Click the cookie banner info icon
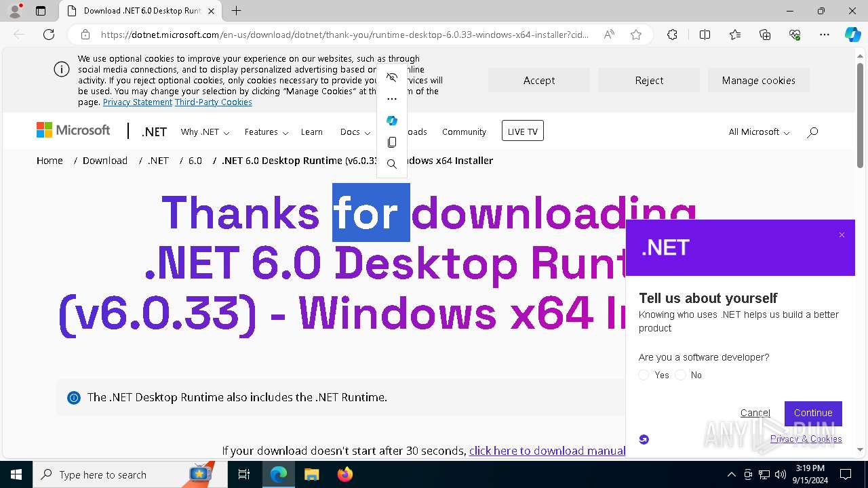The image size is (868, 488). [62, 69]
